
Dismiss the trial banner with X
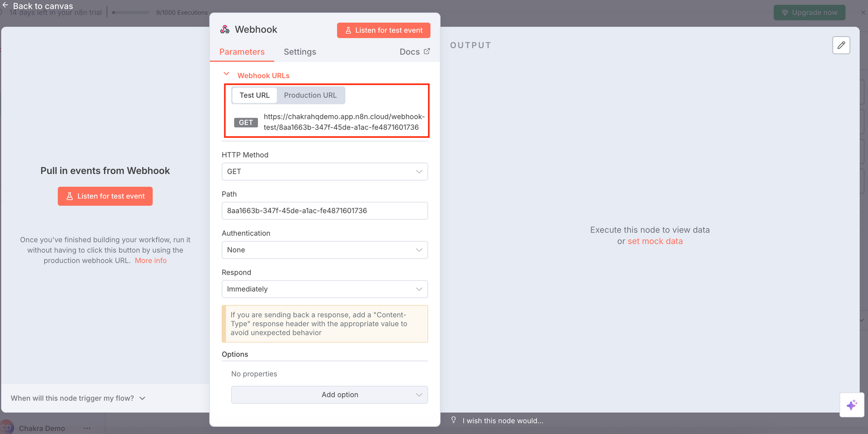[x=863, y=13]
